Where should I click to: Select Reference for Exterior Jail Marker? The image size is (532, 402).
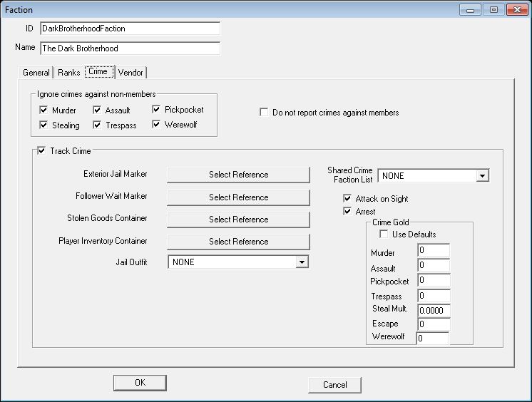click(238, 175)
